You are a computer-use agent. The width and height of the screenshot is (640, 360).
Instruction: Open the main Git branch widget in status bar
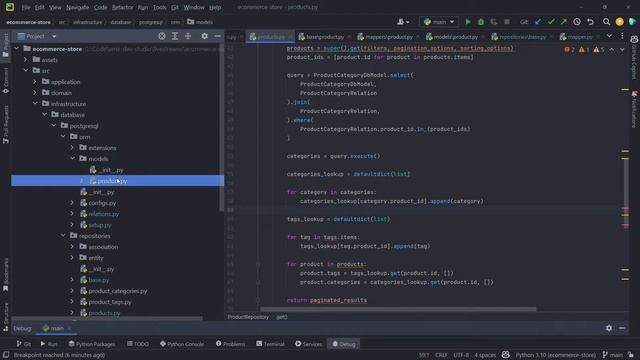pyautogui.click(x=612, y=355)
